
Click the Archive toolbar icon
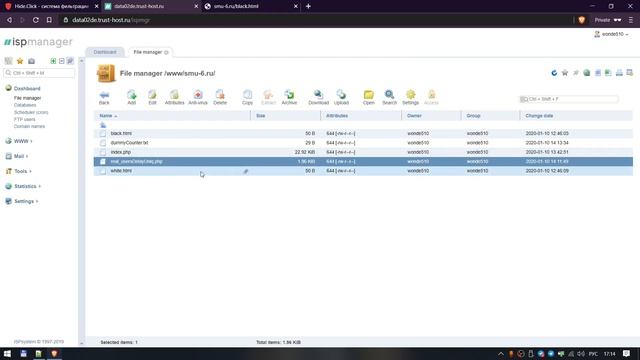[289, 98]
